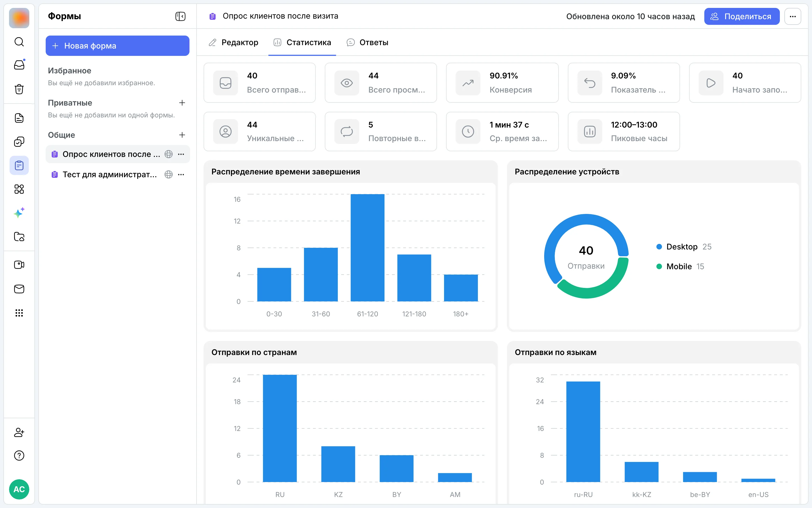Open more options for Опрос клиентов form
The image size is (812, 508).
pos(181,154)
